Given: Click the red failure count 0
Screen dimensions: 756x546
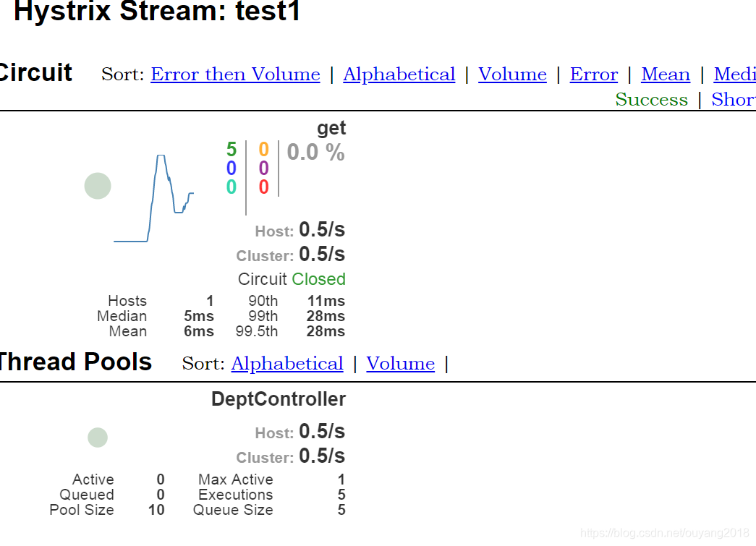Looking at the screenshot, I should point(264,187).
